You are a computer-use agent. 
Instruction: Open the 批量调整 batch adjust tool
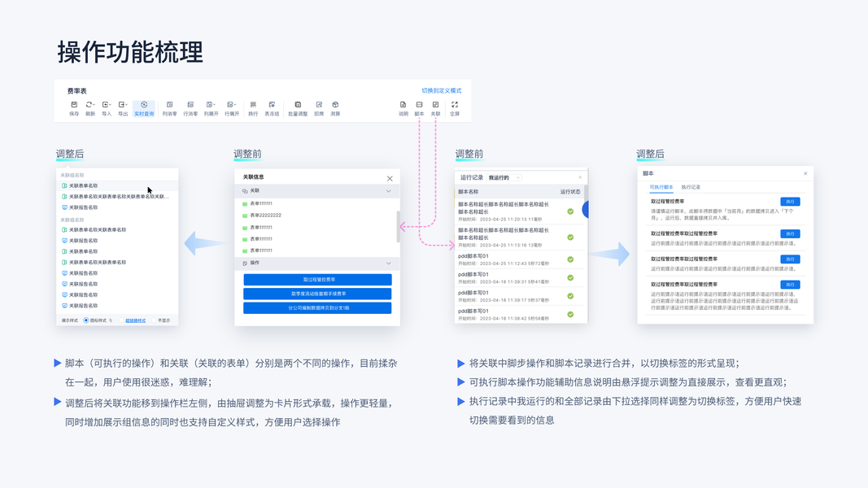pos(298,108)
